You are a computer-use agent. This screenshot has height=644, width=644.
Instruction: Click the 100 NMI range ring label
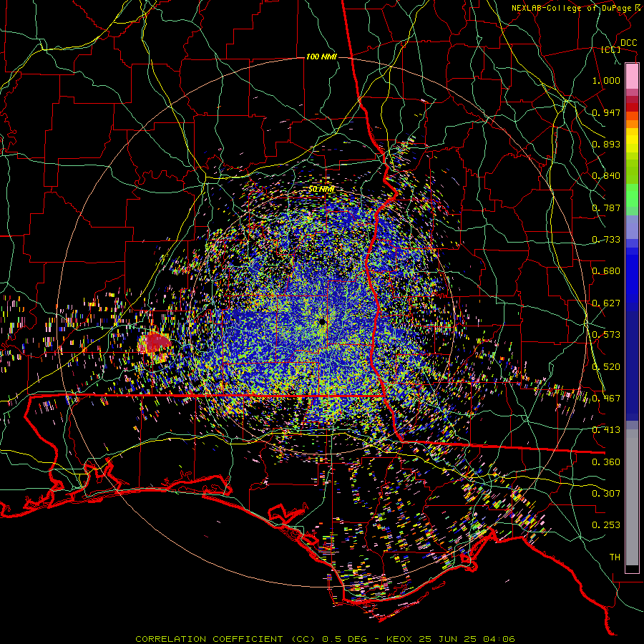tap(321, 57)
